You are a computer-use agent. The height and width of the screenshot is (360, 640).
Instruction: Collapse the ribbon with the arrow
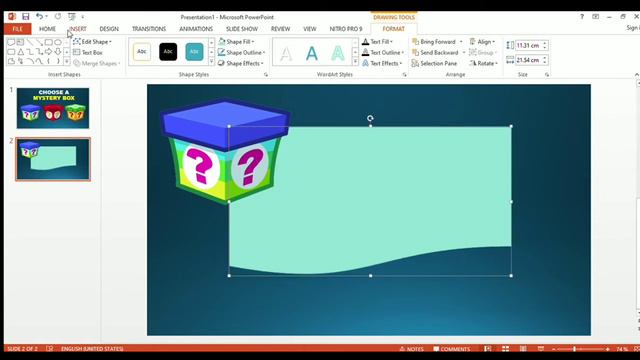(x=637, y=74)
